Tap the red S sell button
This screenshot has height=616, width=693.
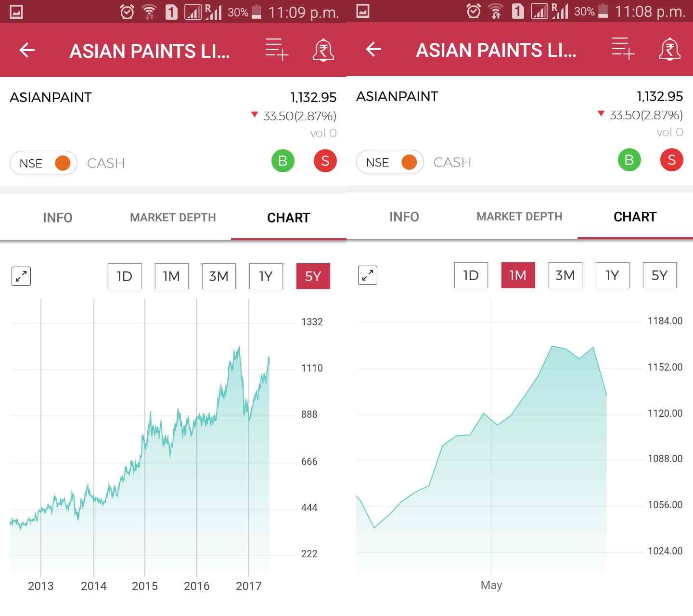(325, 161)
